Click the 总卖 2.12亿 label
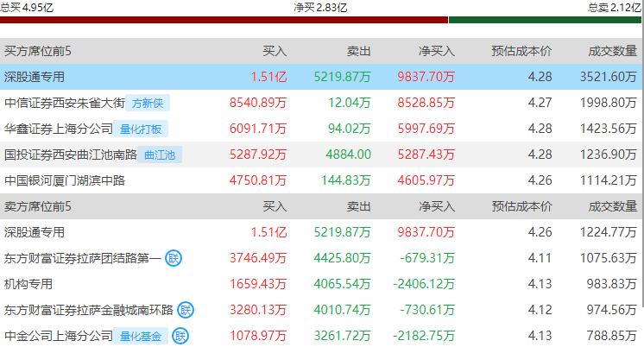Screen dimensions: 644x347 pos(615,8)
